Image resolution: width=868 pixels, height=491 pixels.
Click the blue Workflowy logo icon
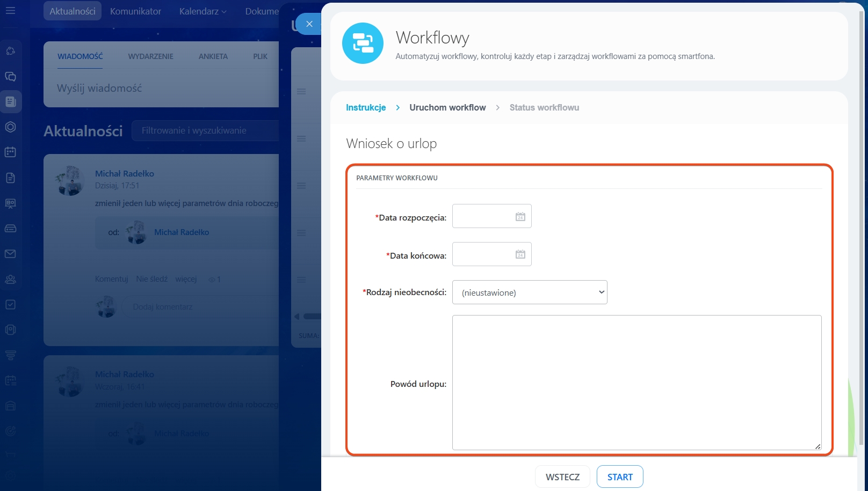click(363, 43)
